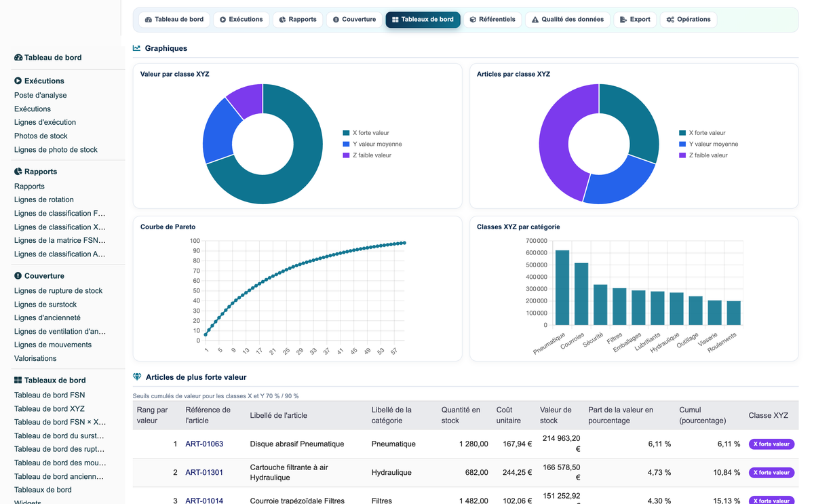Open Photos de stock in sidebar

point(41,136)
